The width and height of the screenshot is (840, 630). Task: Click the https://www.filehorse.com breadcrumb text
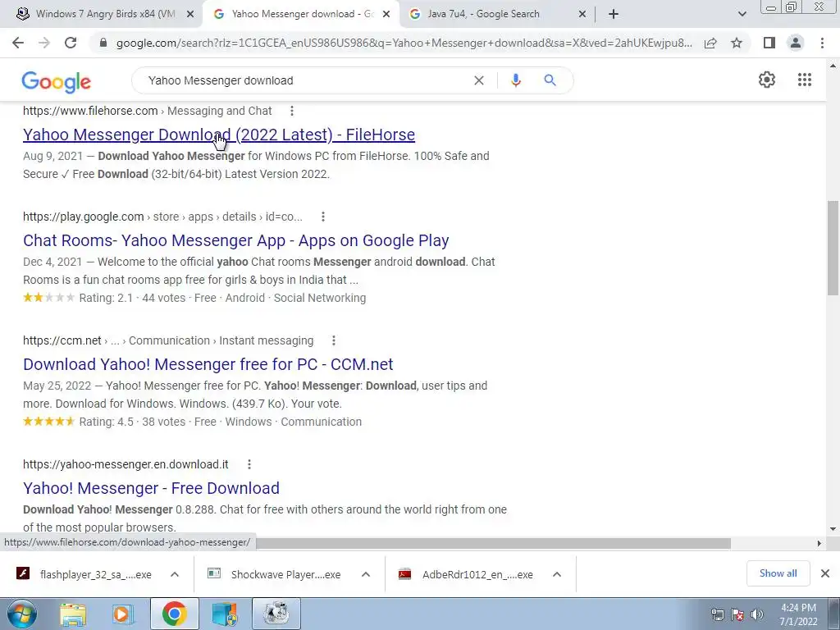(90, 111)
